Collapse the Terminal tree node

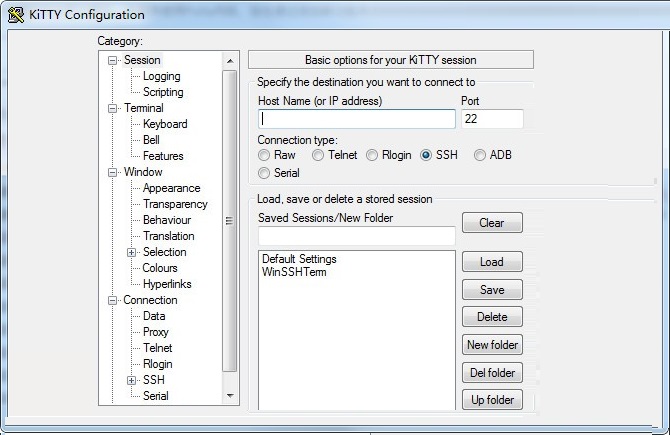(112, 109)
